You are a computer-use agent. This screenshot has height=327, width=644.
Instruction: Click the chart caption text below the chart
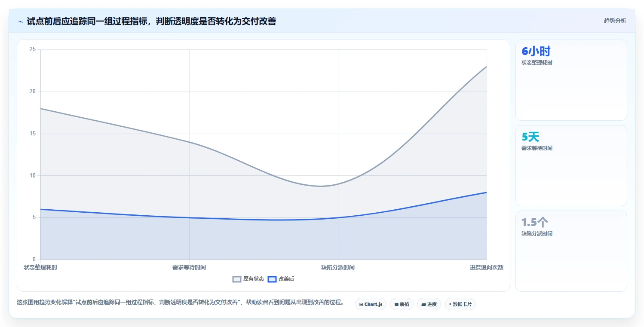[180, 302]
